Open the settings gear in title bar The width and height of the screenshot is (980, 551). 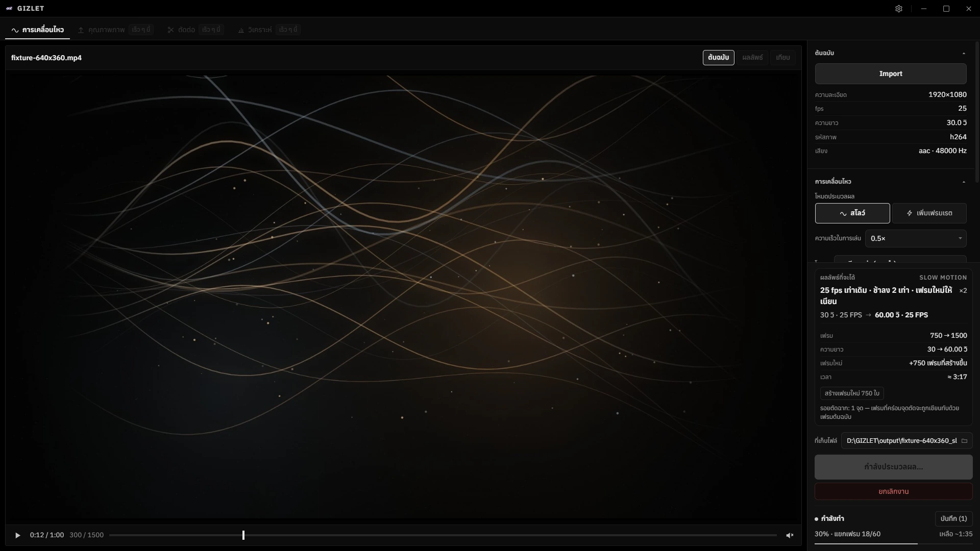coord(899,9)
